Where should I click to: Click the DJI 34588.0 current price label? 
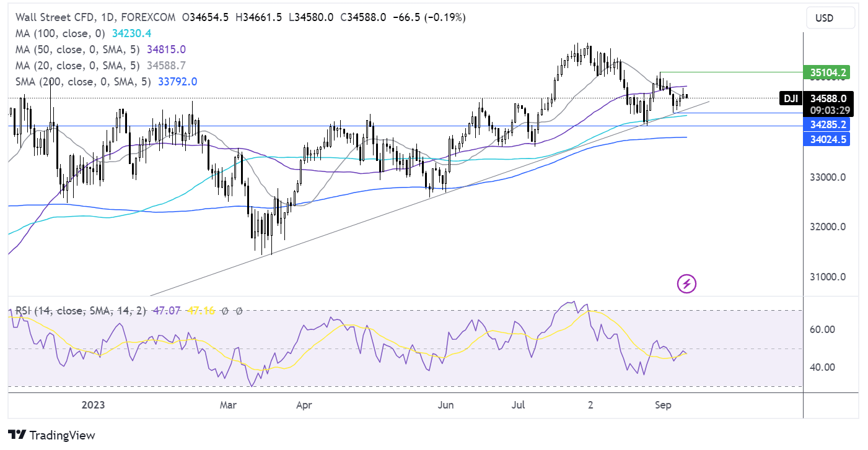(817, 98)
